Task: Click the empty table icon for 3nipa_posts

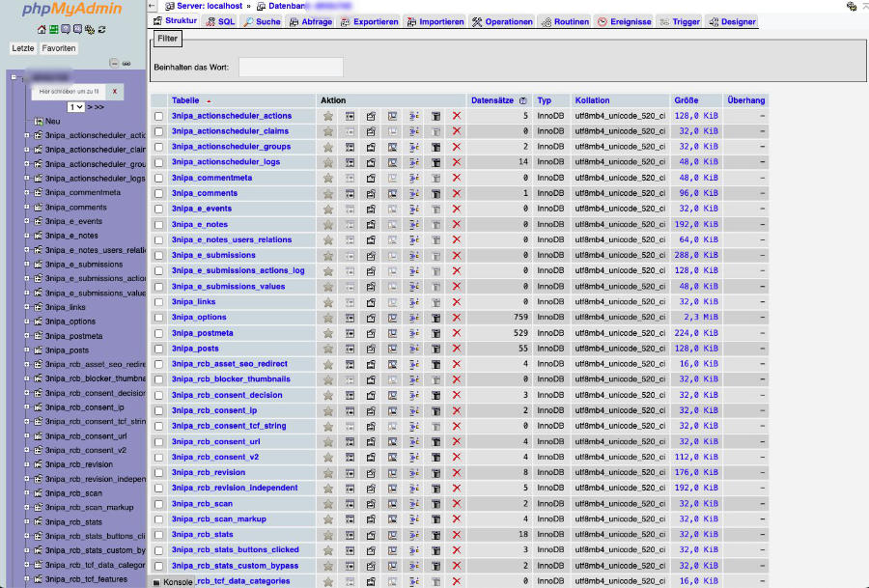Action: click(435, 349)
